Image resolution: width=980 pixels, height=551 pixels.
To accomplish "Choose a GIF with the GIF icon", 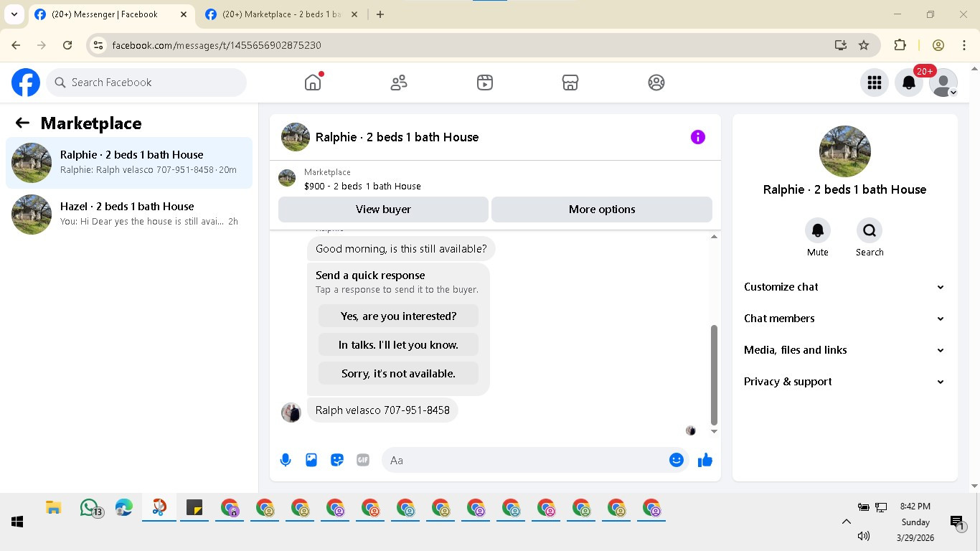I will pyautogui.click(x=363, y=461).
